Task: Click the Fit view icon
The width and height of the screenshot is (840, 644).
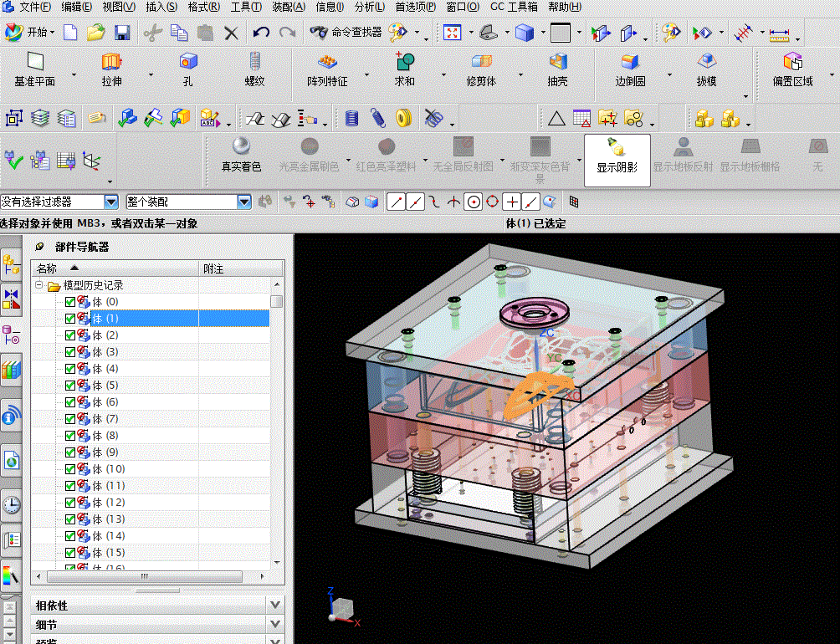Action: [452, 33]
